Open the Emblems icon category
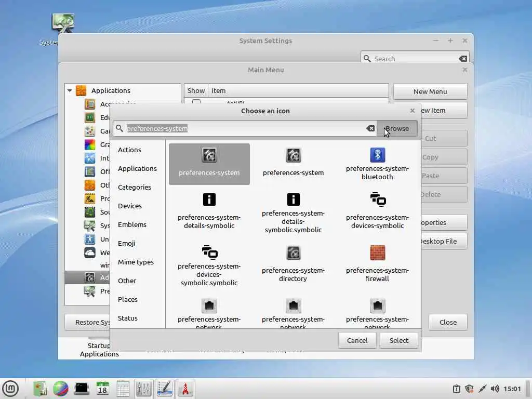The height and width of the screenshot is (399, 532). (132, 224)
